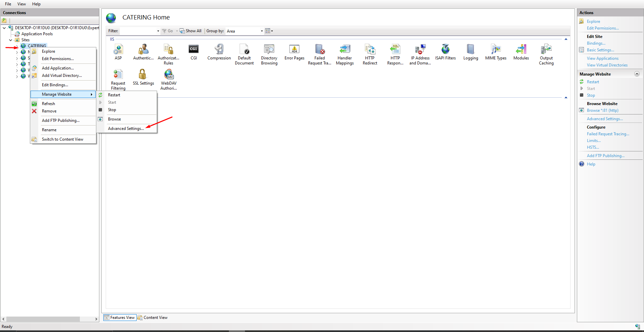Collapse the Manage Website actions section

click(637, 74)
